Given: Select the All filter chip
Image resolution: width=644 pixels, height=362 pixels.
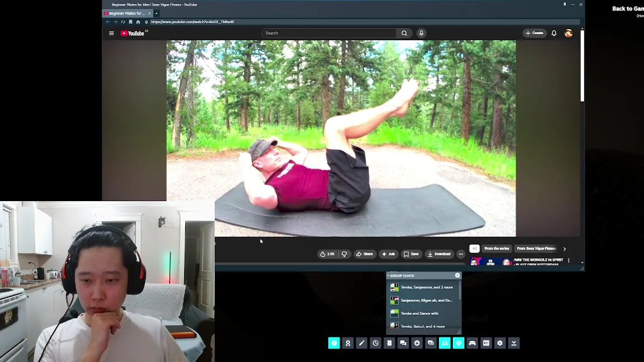Looking at the screenshot, I should tap(474, 248).
